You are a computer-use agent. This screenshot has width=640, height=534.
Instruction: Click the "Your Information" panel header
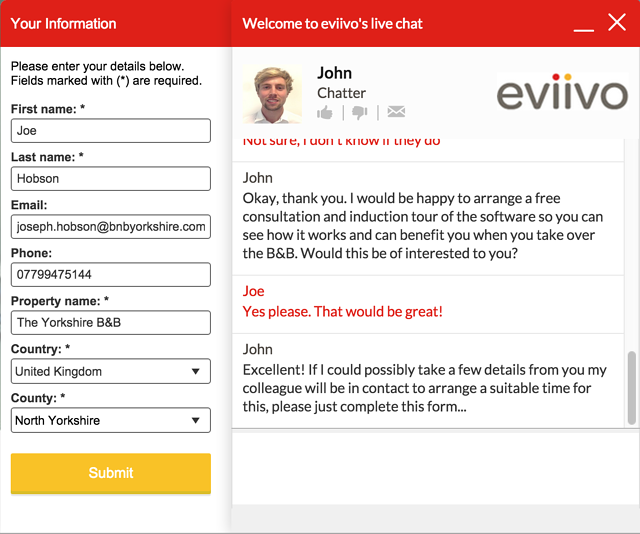[x=63, y=24]
